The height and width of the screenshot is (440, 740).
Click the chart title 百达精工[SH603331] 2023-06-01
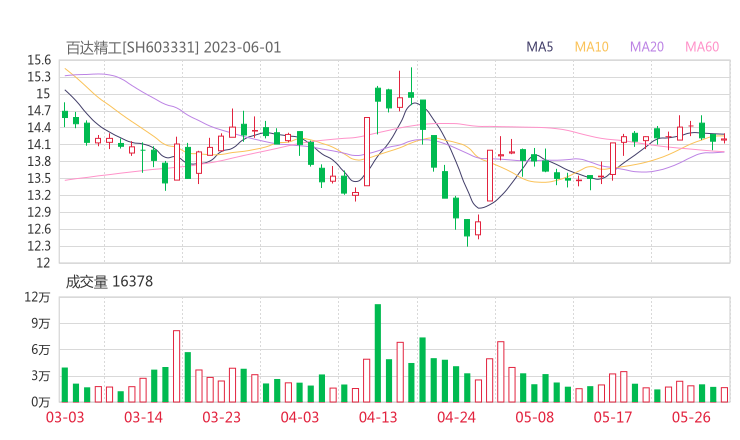[173, 48]
